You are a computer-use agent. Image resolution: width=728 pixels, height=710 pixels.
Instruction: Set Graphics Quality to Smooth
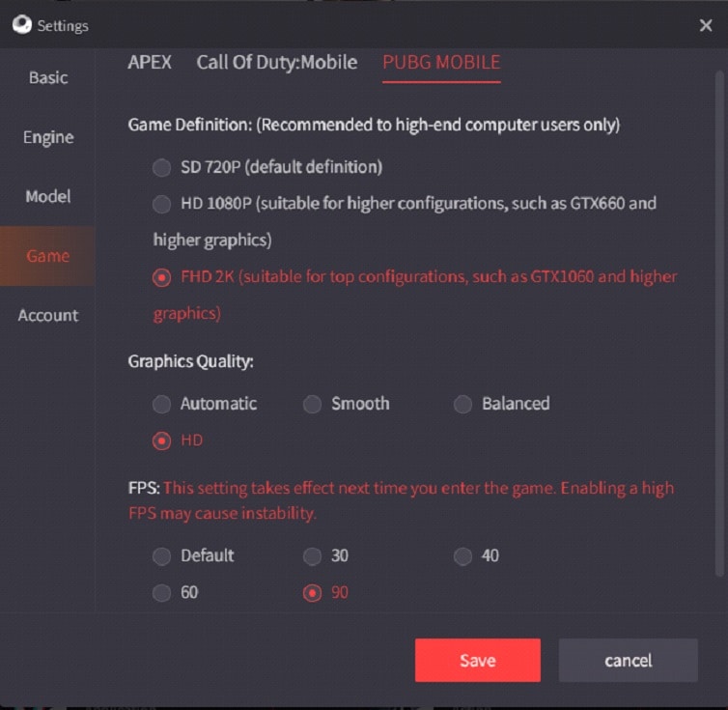point(312,404)
